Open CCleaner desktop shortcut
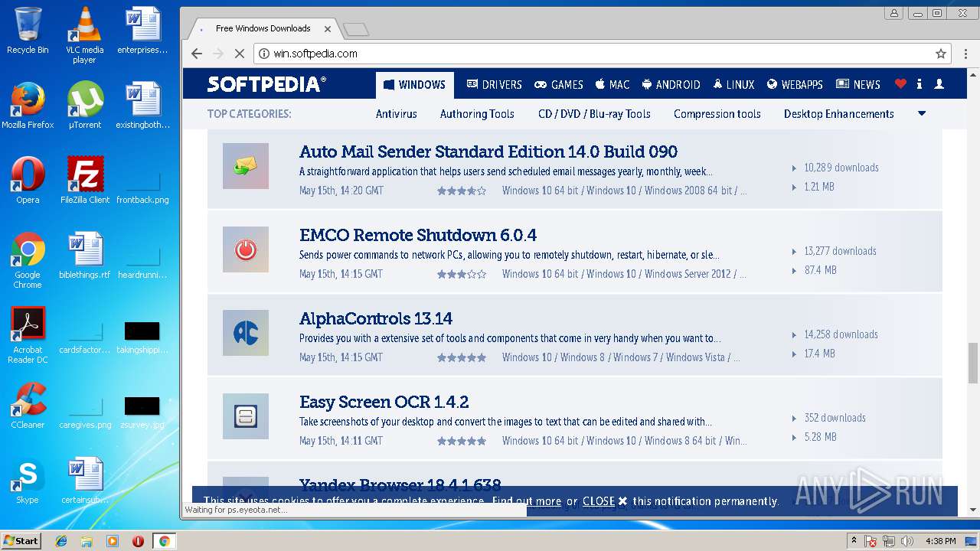Viewport: 980px width, 551px height. [28, 406]
